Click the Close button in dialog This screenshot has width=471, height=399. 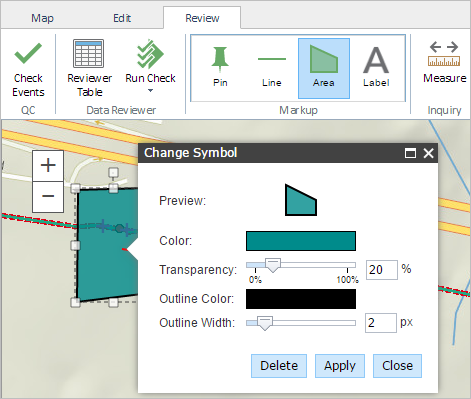[397, 366]
